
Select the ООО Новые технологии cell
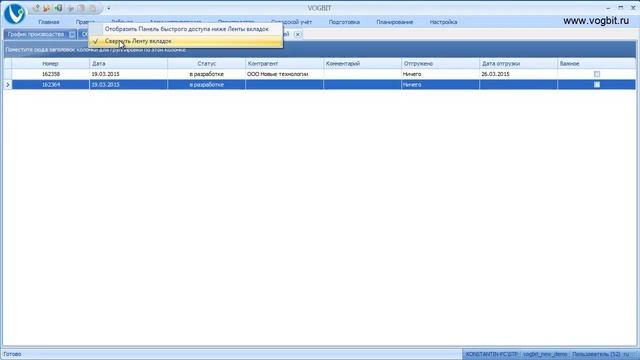pyautogui.click(x=284, y=74)
